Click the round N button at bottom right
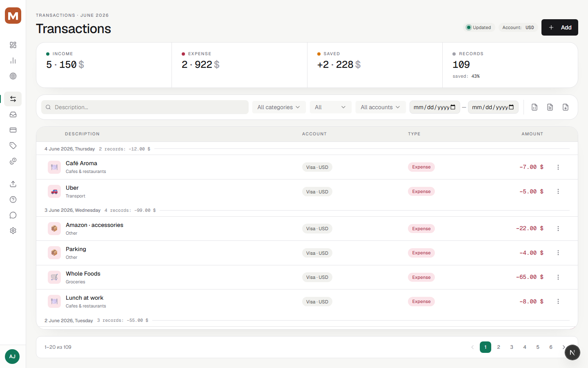This screenshot has width=588, height=368. click(572, 352)
